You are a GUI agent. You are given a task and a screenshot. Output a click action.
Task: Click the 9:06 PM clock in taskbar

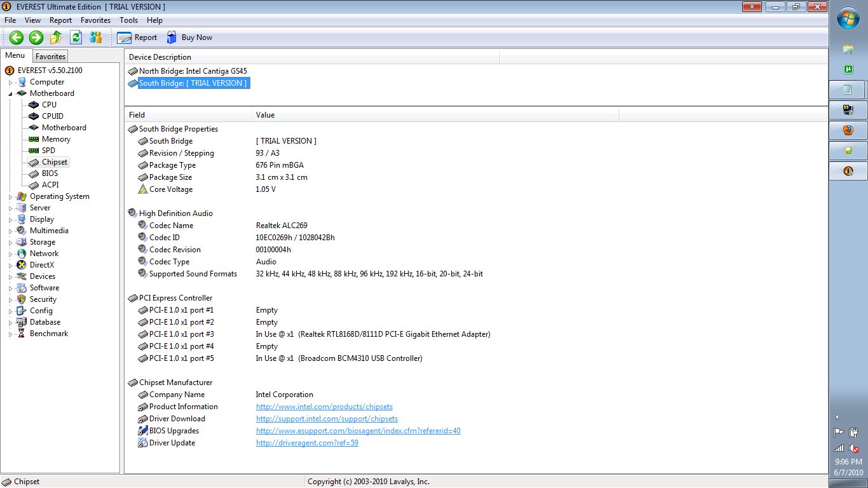point(848,462)
